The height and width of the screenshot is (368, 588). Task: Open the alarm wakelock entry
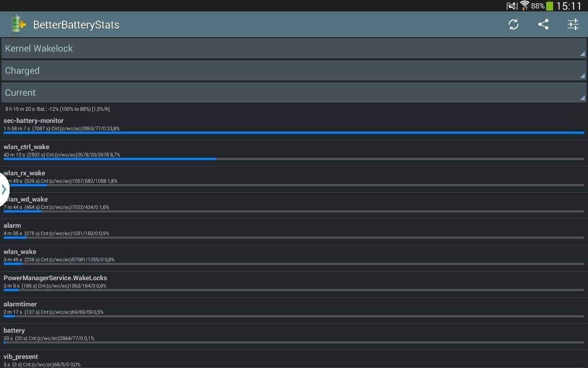(x=294, y=232)
